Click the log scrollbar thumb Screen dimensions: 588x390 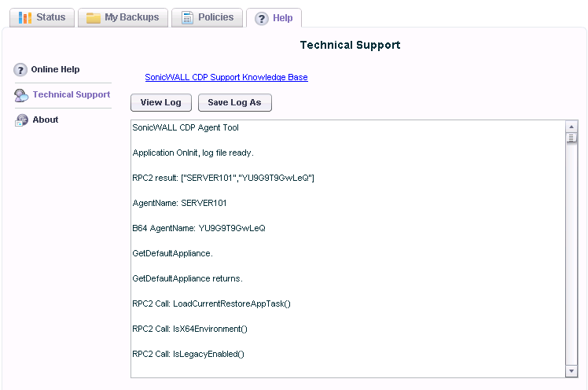tap(571, 138)
